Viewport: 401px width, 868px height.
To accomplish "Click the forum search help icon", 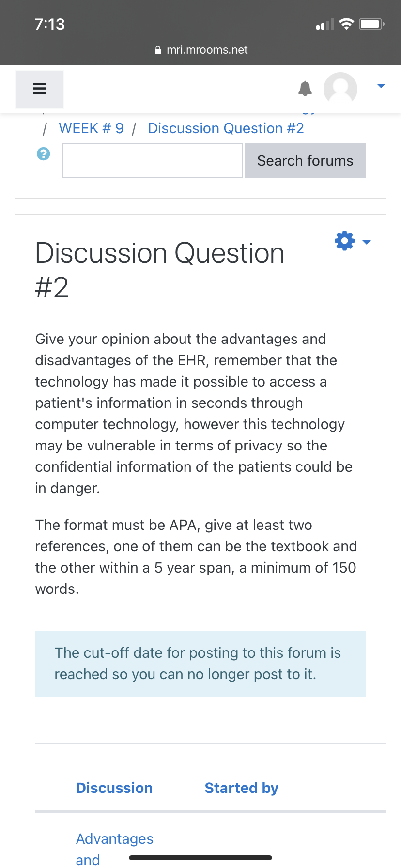I will 44,154.
